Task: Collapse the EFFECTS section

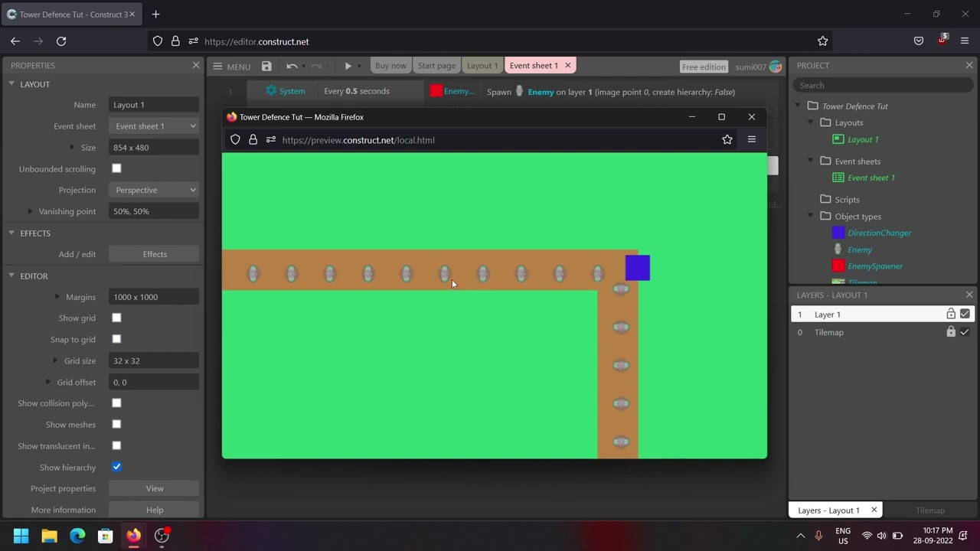Action: tap(11, 233)
